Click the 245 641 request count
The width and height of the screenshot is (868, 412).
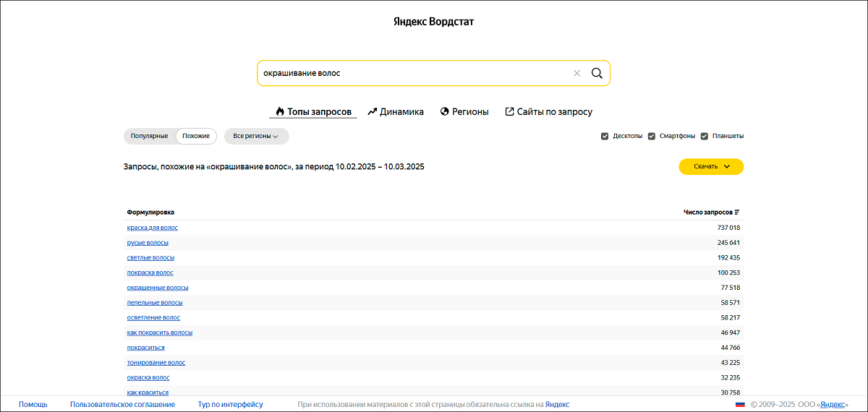(728, 243)
